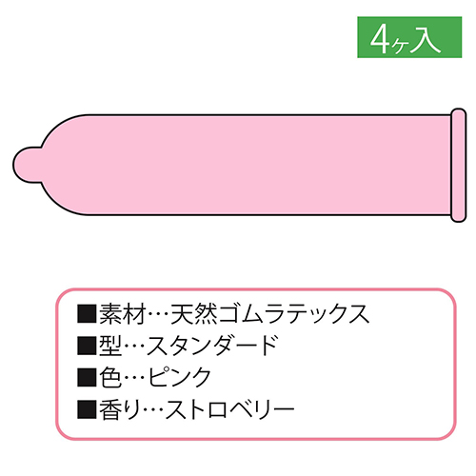Select the numeral 4 in green badge
Image resolution: width=476 pixels, height=476 pixels.
380,39
